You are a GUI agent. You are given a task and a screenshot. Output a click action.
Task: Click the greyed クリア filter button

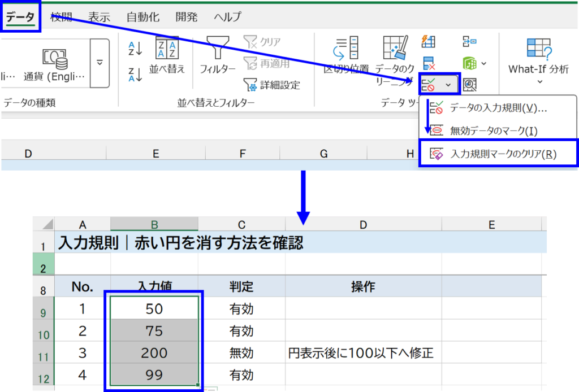pyautogui.click(x=262, y=42)
